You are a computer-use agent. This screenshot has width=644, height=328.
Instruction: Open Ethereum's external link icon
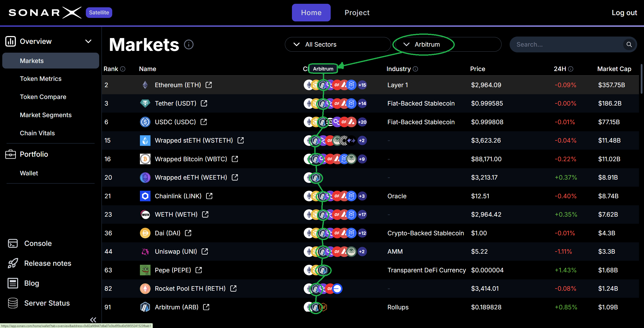tap(209, 85)
